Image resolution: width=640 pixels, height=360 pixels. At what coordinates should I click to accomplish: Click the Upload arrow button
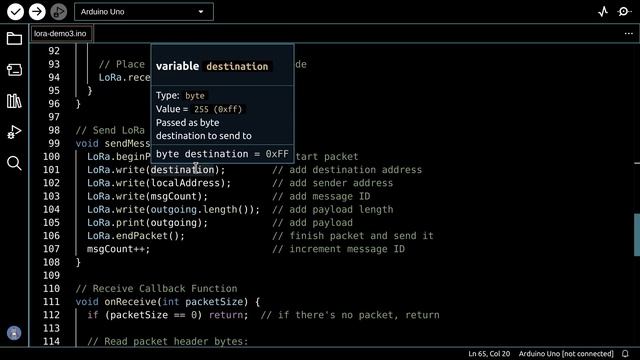[x=37, y=11]
